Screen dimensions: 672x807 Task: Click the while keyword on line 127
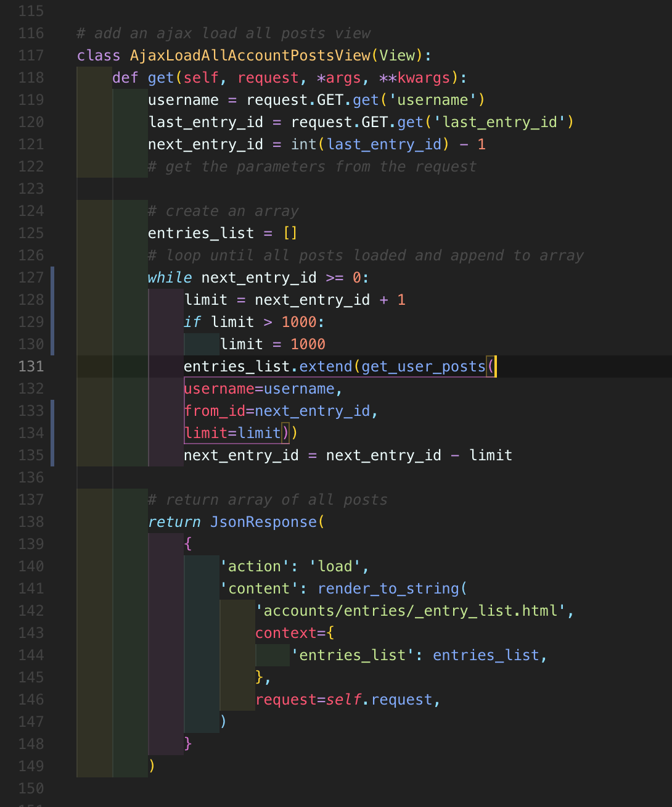[x=170, y=278]
